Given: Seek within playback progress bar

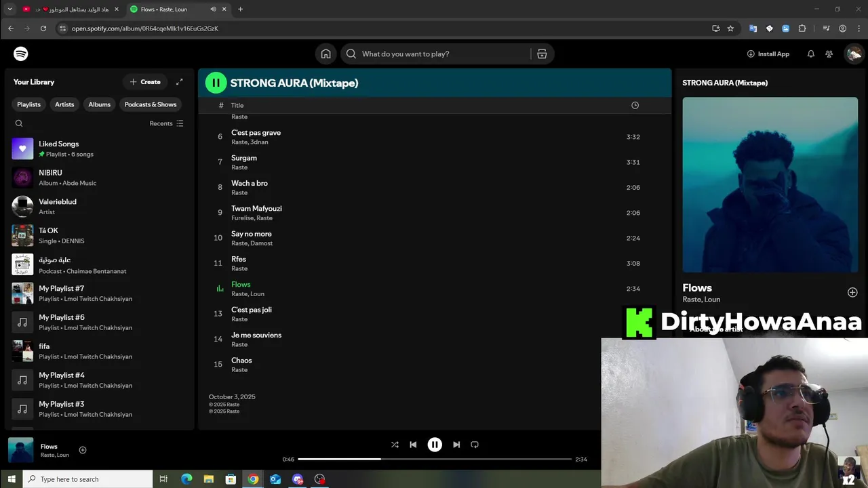Looking at the screenshot, I should 435,459.
